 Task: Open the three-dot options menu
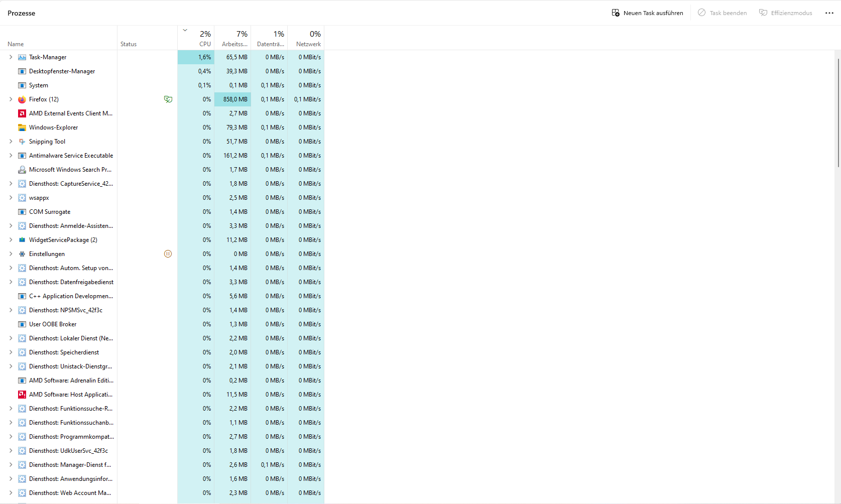829,13
